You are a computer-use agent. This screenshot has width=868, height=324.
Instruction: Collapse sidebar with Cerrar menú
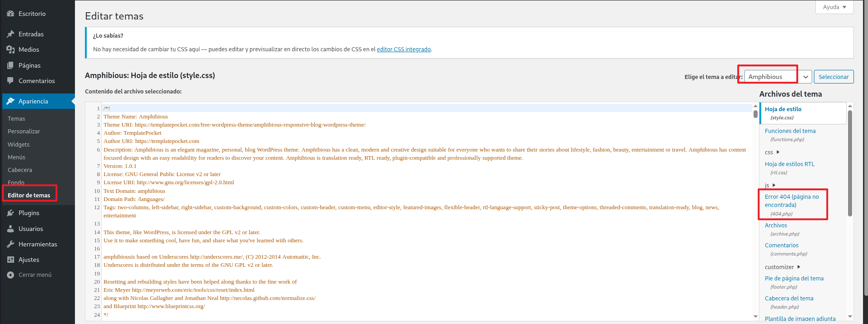pos(35,275)
